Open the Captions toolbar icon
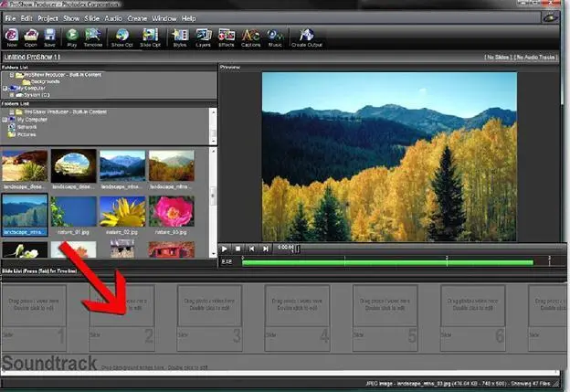Image resolution: width=570 pixels, height=392 pixels. pos(251,37)
